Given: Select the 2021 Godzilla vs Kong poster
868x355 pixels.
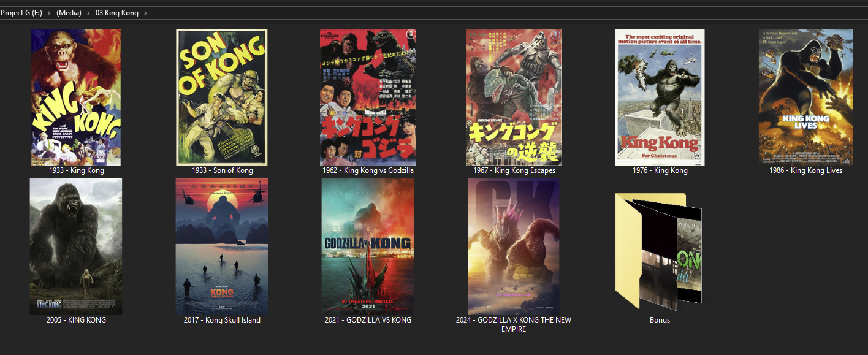Looking at the screenshot, I should pyautogui.click(x=368, y=246).
